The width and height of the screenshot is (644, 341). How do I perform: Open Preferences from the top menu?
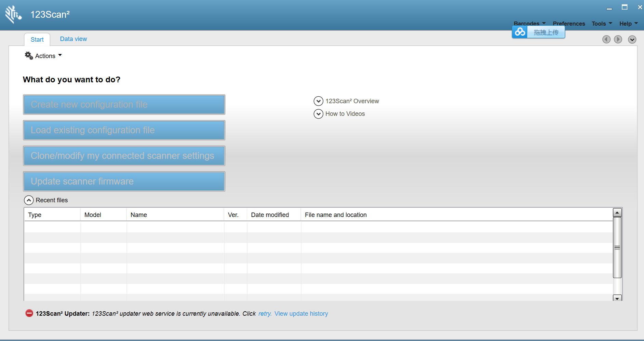[x=569, y=24]
